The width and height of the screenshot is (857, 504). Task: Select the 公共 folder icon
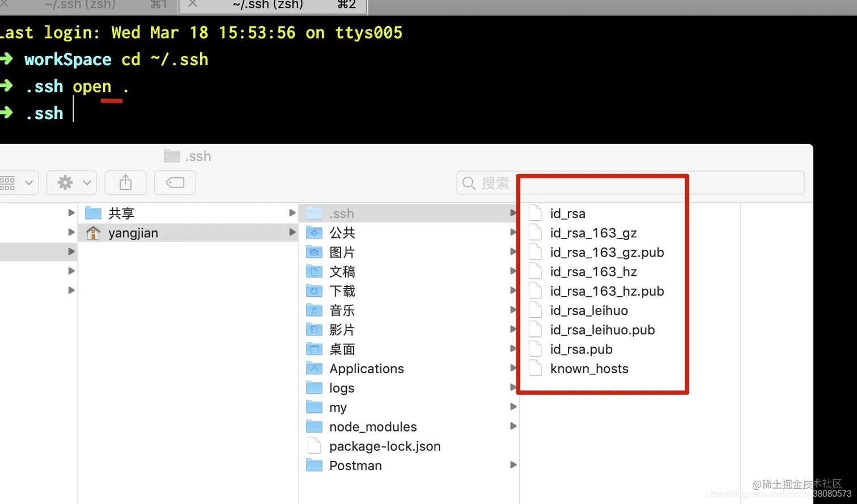pos(314,233)
